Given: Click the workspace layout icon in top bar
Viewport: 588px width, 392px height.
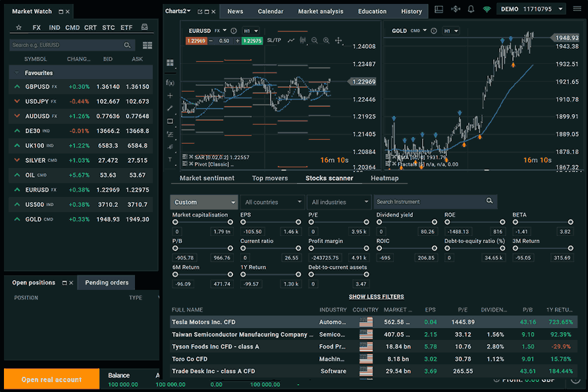Looking at the screenshot, I should coord(439,9).
